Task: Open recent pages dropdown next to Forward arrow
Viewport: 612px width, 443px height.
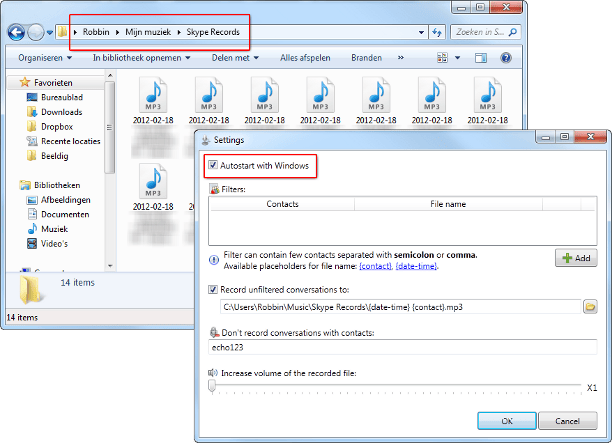Action: (50, 33)
